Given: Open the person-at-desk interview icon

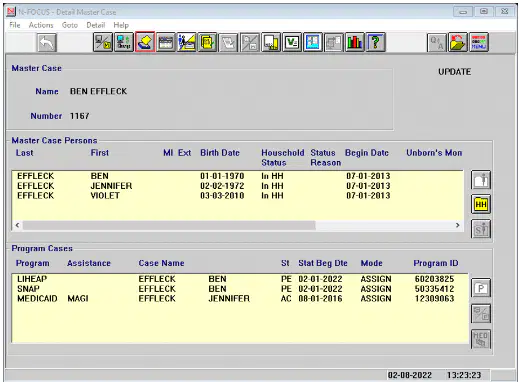Looking at the screenshot, I should (x=187, y=42).
